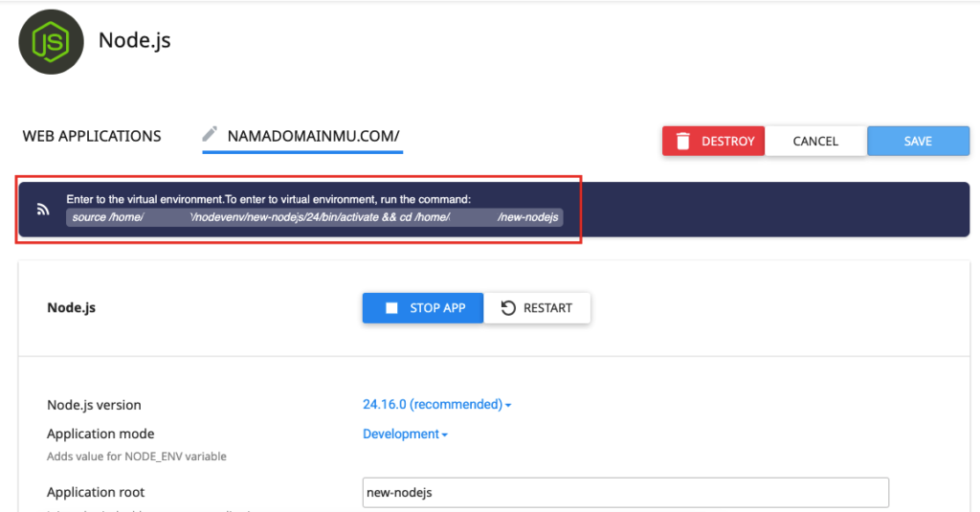This screenshot has height=512, width=980.
Task: Click the "Node.js version" label
Action: click(95, 405)
